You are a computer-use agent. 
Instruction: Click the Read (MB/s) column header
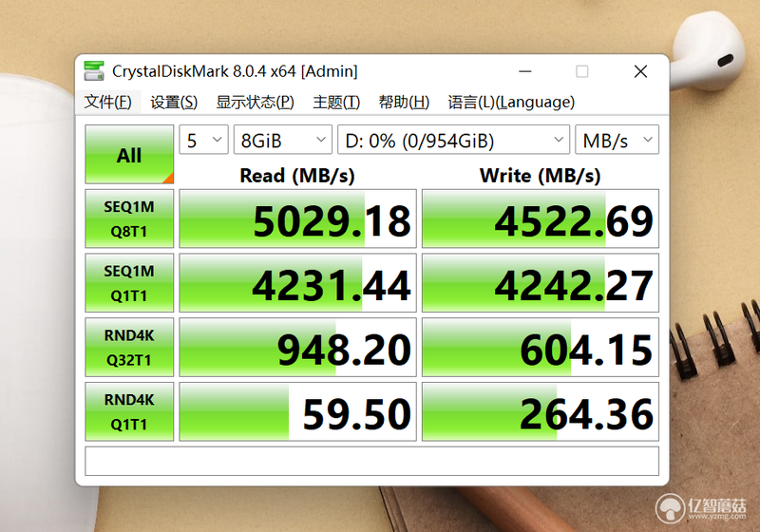(x=297, y=176)
